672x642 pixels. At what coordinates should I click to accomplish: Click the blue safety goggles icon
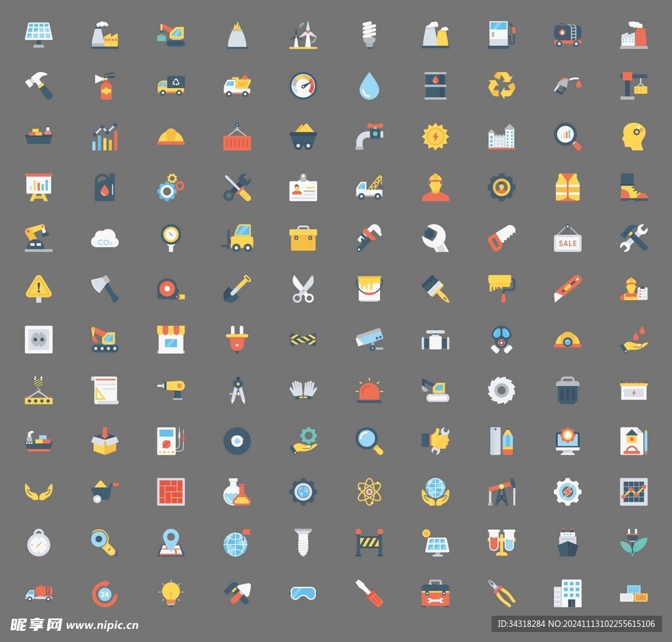303,593
